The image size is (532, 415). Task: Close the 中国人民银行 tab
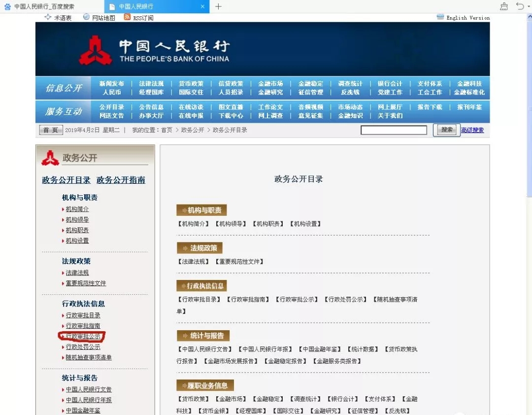point(202,6)
